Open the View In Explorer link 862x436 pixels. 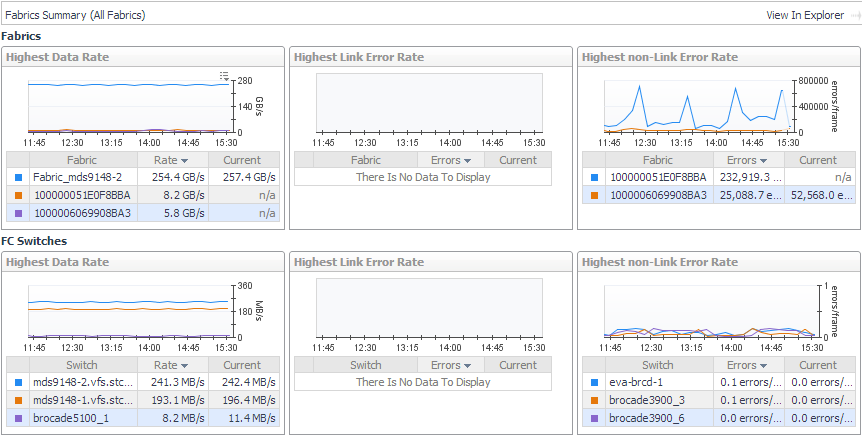click(804, 15)
